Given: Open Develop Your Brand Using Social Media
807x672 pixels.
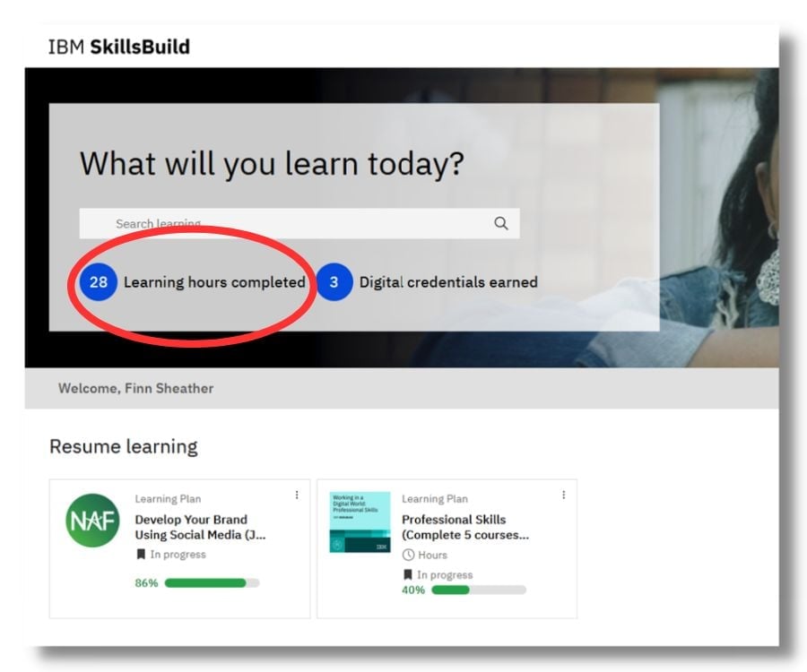Looking at the screenshot, I should click(x=199, y=527).
